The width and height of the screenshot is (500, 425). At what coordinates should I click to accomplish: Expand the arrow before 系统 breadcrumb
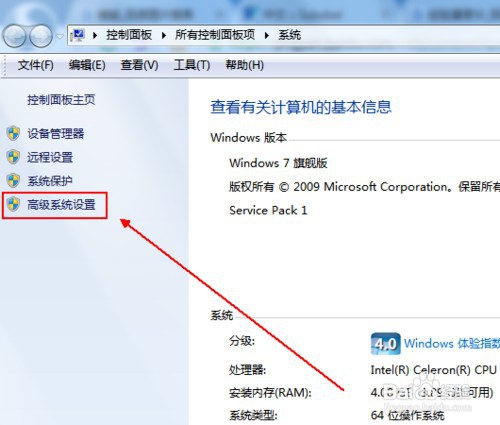tap(267, 35)
